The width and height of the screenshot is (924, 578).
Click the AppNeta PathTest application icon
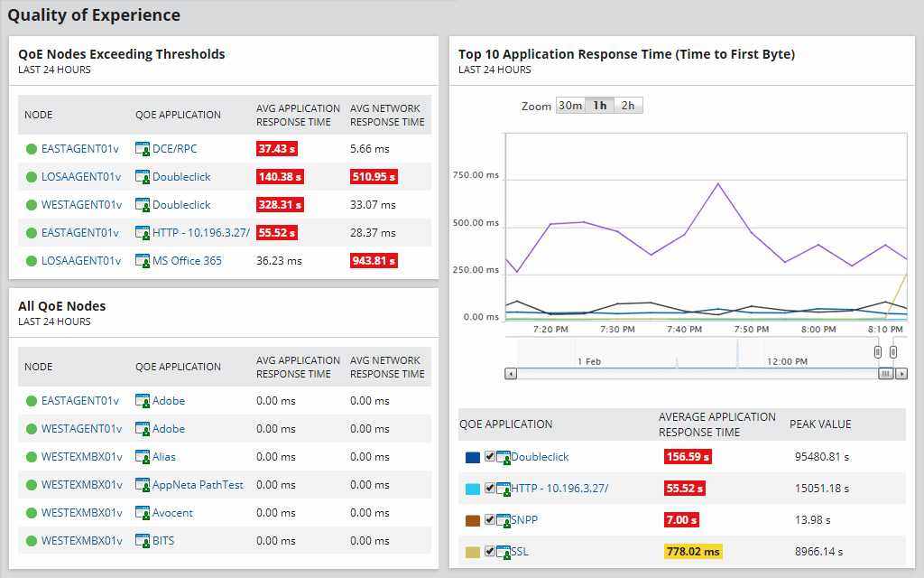click(x=143, y=484)
